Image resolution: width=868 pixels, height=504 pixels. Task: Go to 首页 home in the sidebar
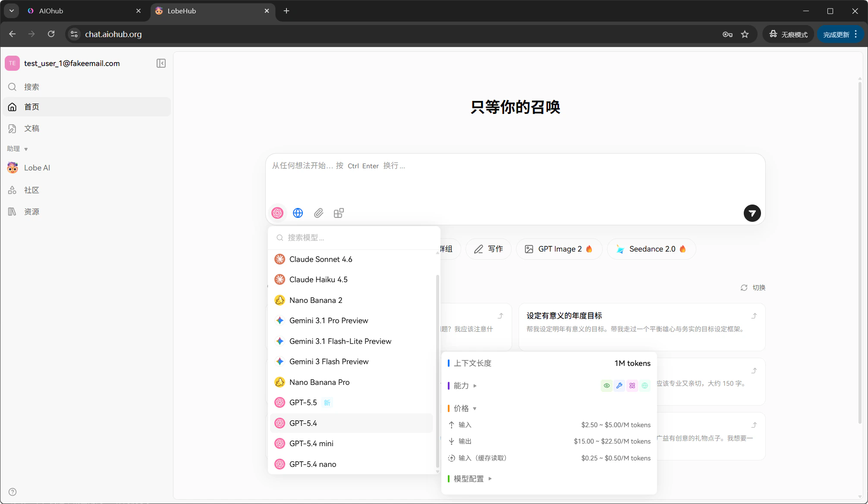tap(87, 107)
